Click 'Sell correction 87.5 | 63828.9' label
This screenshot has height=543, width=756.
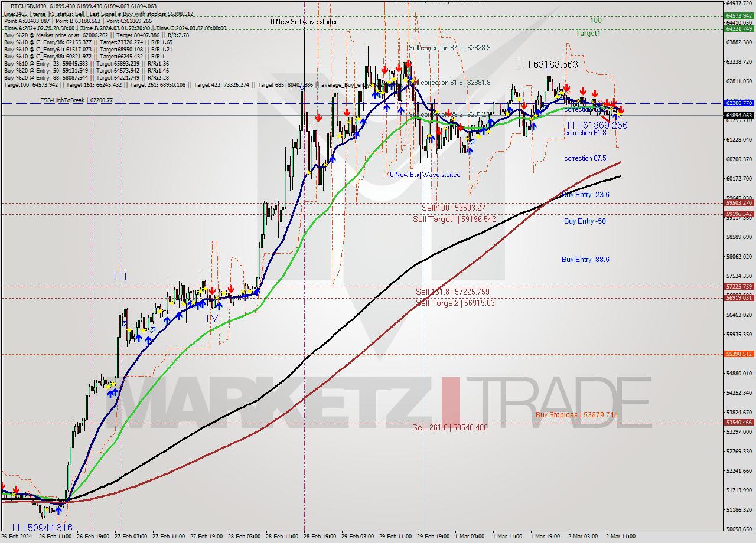coord(449,47)
